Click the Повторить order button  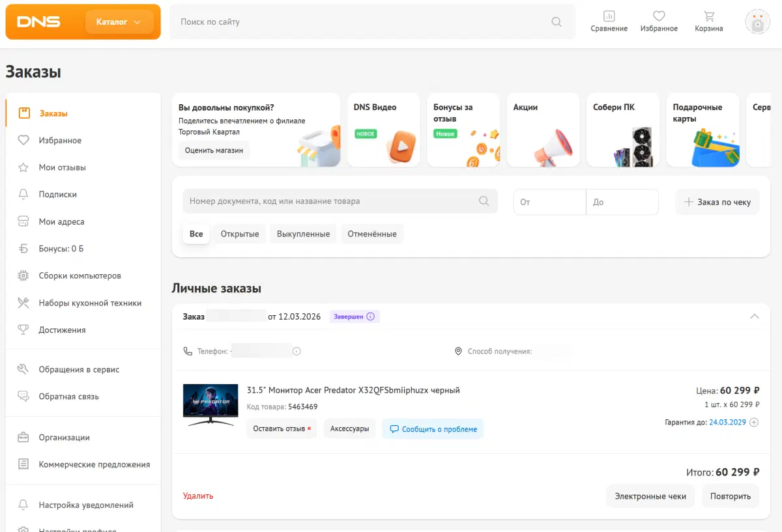tap(731, 496)
